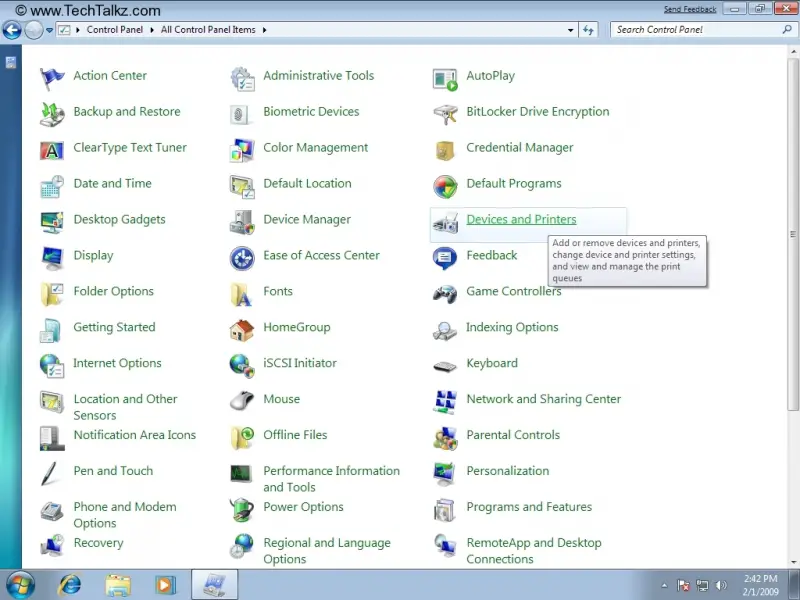
Task: Expand arrow after Control Panel breadcrumb
Action: tap(152, 30)
